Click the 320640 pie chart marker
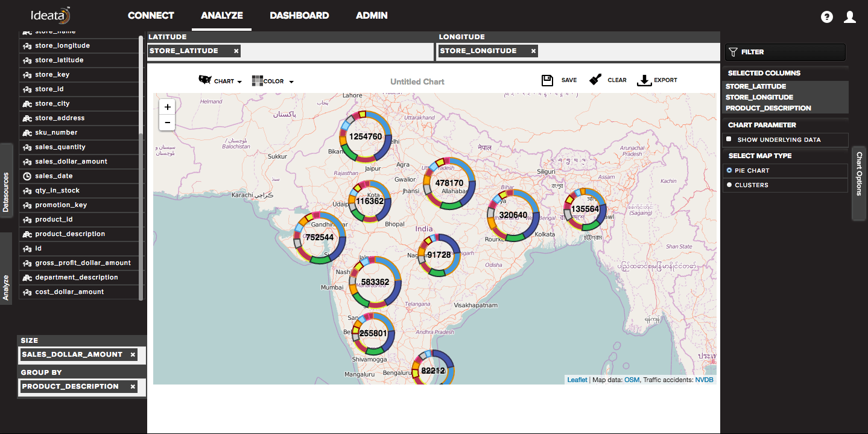Screen dimensions: 868x434 click(x=513, y=215)
